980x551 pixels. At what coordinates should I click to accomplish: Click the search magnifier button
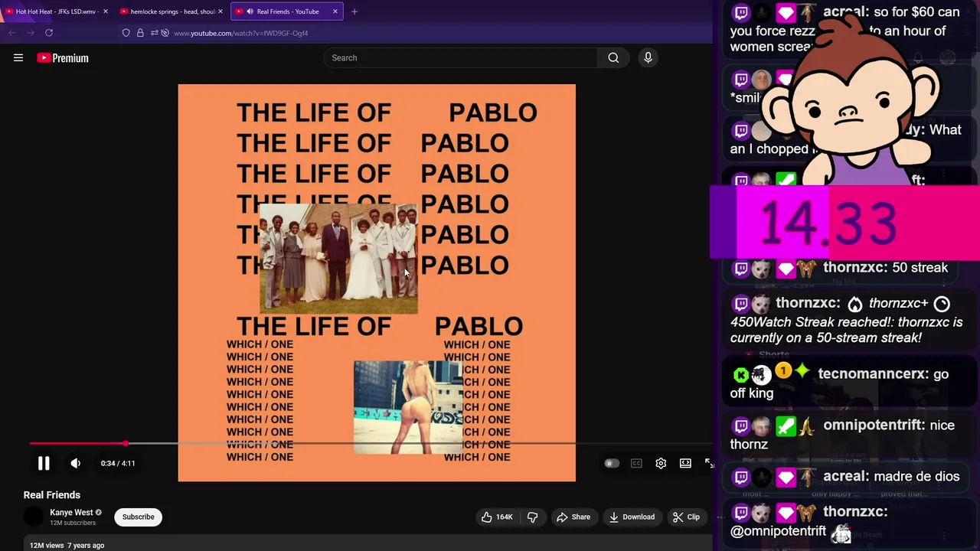click(x=613, y=58)
